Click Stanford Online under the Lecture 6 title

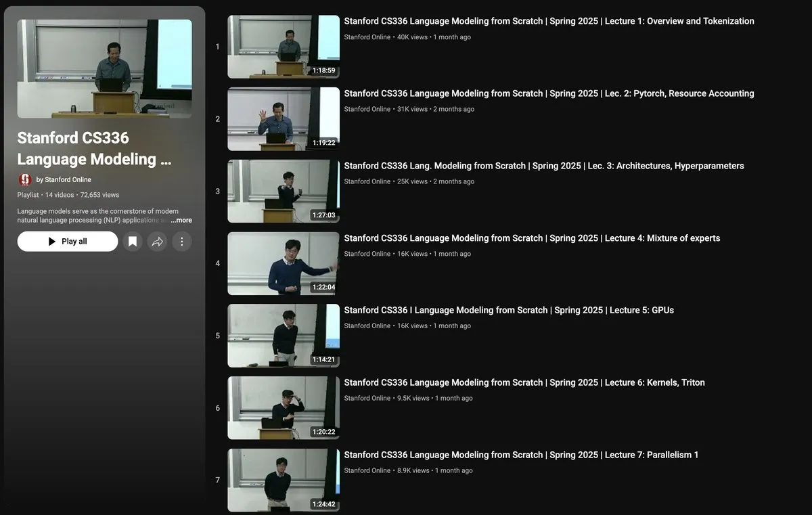pyautogui.click(x=367, y=398)
